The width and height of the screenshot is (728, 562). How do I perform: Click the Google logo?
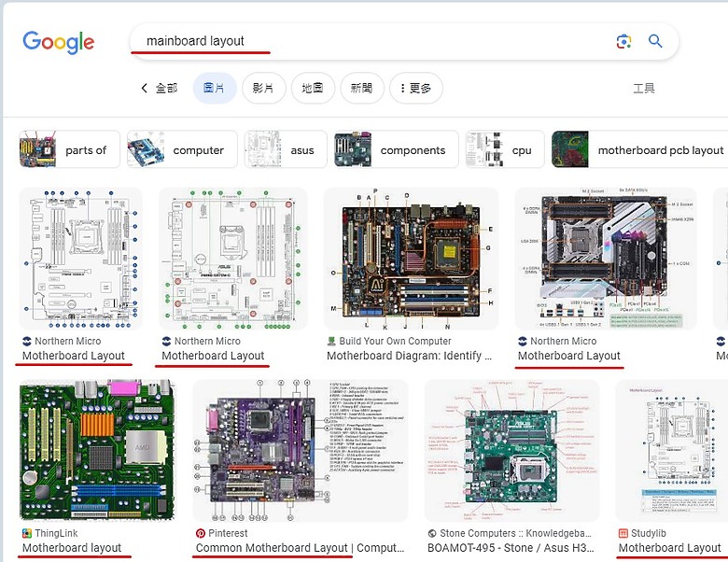tap(59, 42)
